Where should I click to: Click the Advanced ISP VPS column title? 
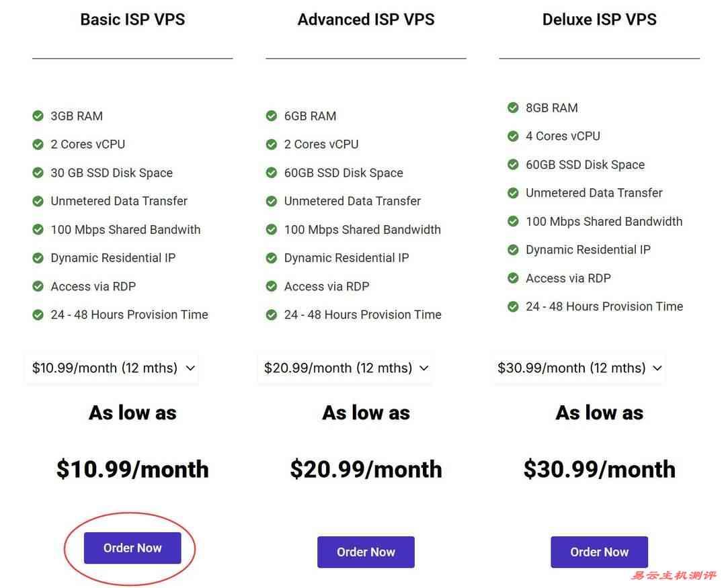[x=366, y=19]
